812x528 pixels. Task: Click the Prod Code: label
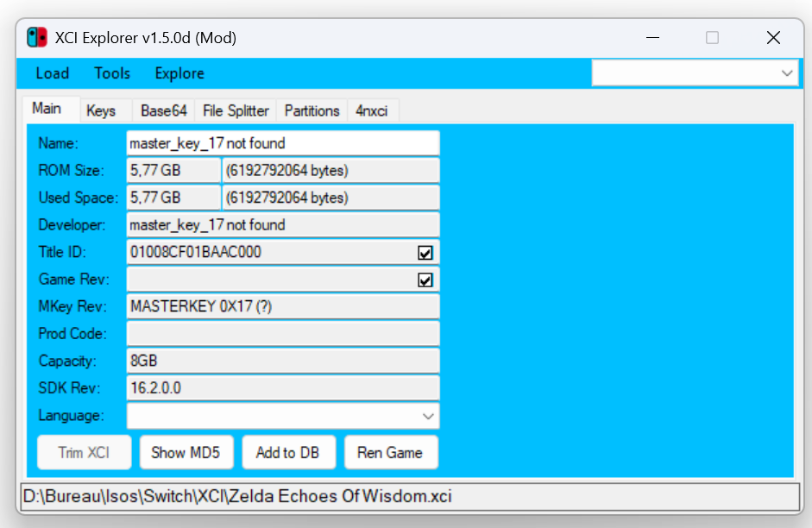(72, 334)
